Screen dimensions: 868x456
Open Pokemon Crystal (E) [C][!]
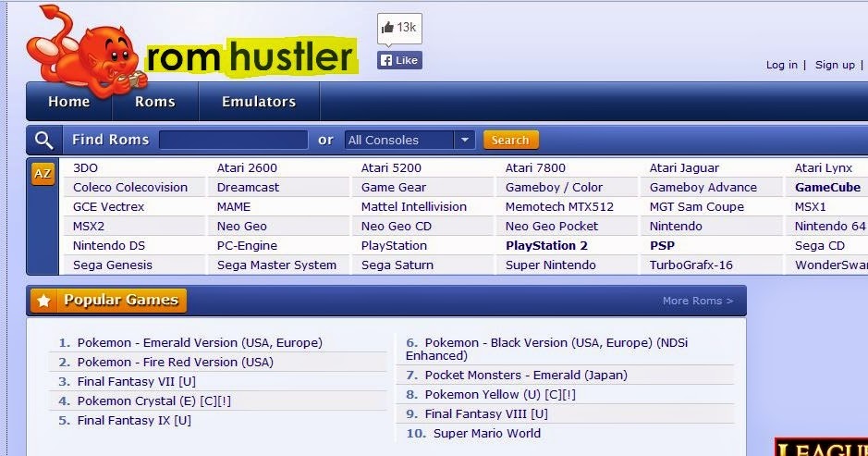[x=153, y=401]
